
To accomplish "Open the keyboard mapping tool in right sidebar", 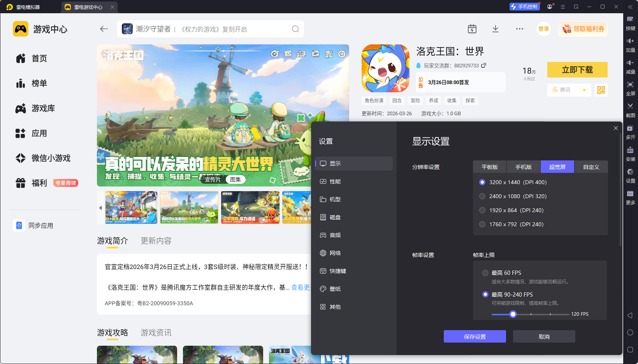I will pos(630,19).
